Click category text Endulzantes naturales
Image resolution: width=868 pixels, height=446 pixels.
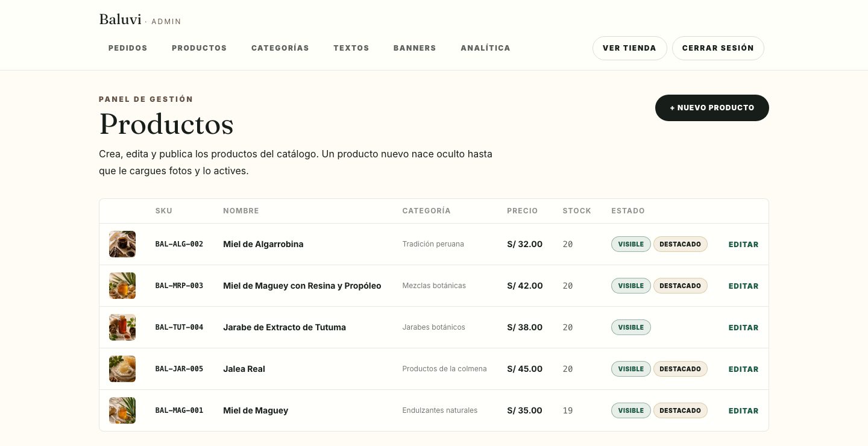(440, 410)
